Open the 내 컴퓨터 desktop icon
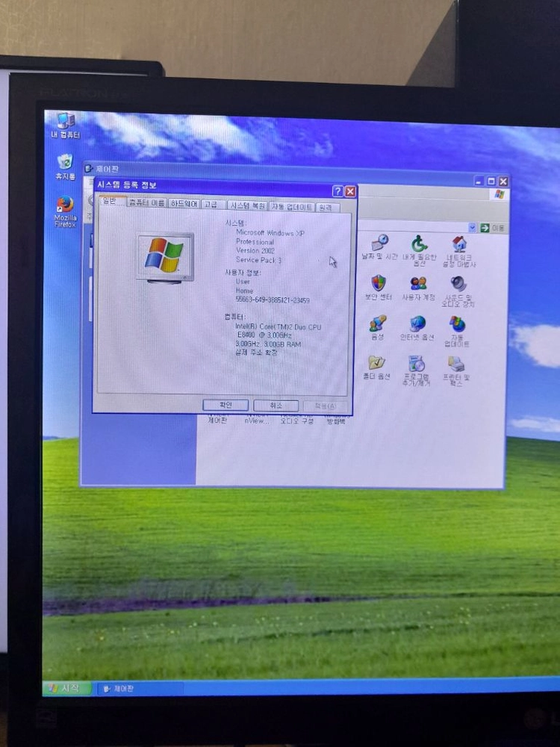Image resolution: width=560 pixels, height=747 pixels. coord(66,125)
